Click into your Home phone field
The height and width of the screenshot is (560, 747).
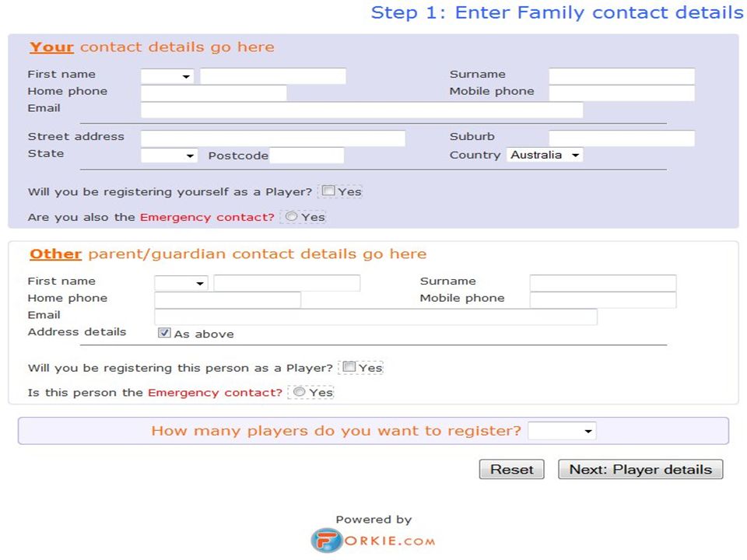pyautogui.click(x=214, y=93)
